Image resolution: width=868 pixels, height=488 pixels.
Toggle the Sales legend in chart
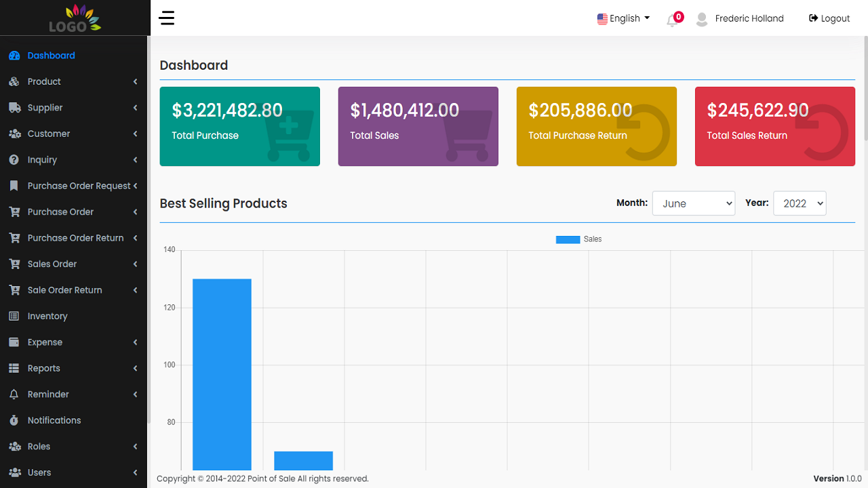click(578, 239)
